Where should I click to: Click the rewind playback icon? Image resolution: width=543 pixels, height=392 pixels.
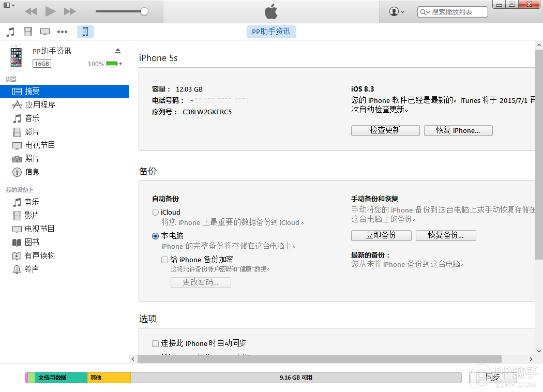tap(31, 11)
